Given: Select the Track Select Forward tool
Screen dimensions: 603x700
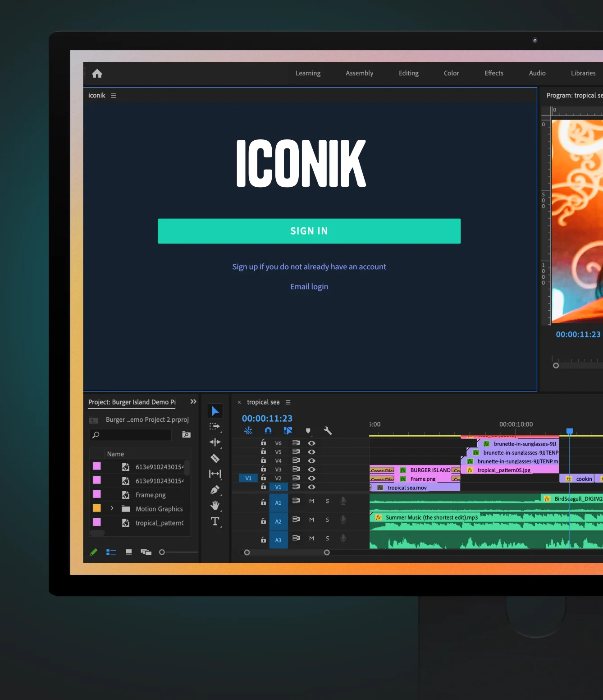Looking at the screenshot, I should [x=215, y=427].
